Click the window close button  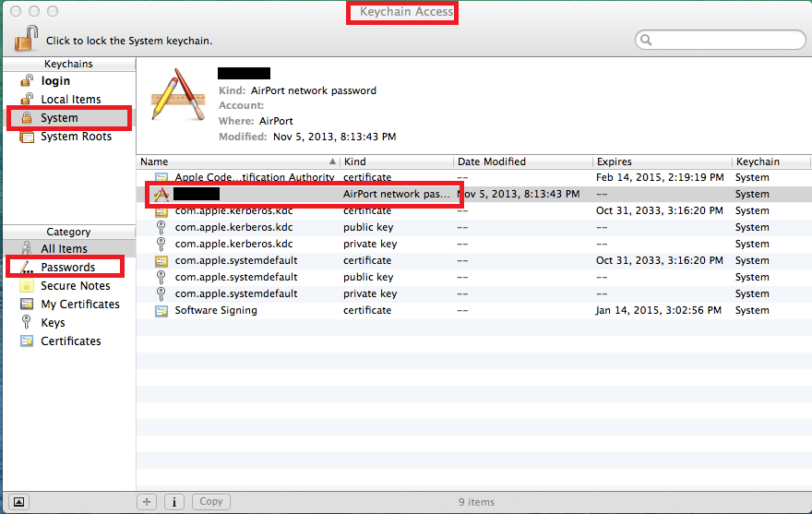point(16,11)
